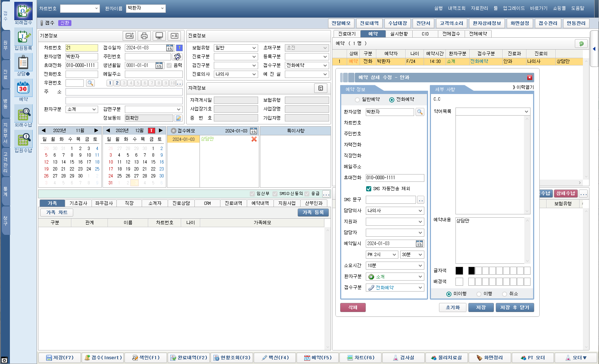
Task: Click the printer icon in 기본정보
Action: coord(144,36)
